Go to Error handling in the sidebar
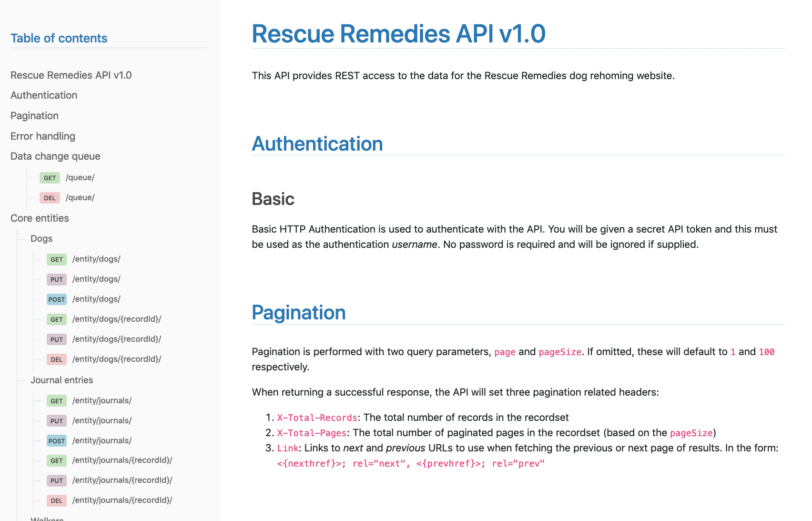This screenshot has width=812, height=521. point(43,136)
